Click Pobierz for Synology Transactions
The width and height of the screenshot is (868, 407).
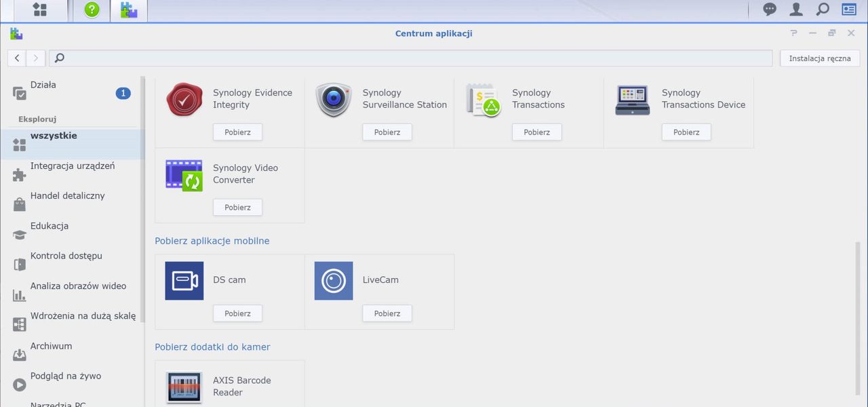(536, 132)
